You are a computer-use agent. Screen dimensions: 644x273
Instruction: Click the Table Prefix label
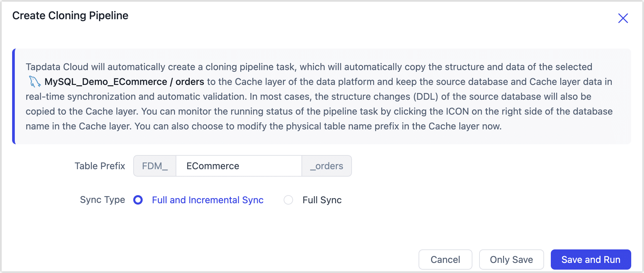pyautogui.click(x=100, y=166)
